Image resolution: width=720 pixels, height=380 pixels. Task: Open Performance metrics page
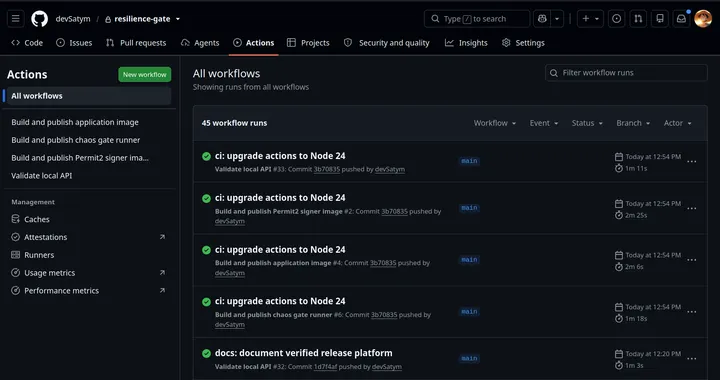(89, 291)
